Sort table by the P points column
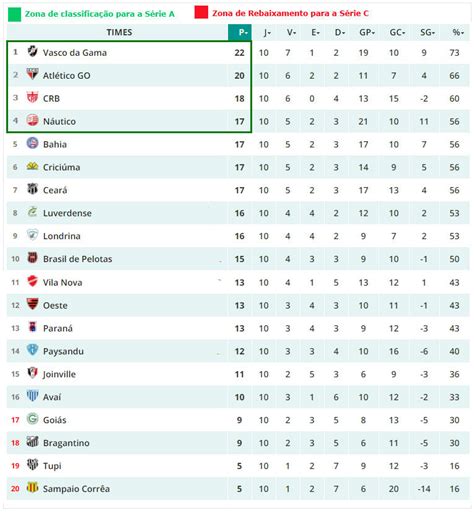Screen dimensions: 474x513 pos(240,32)
